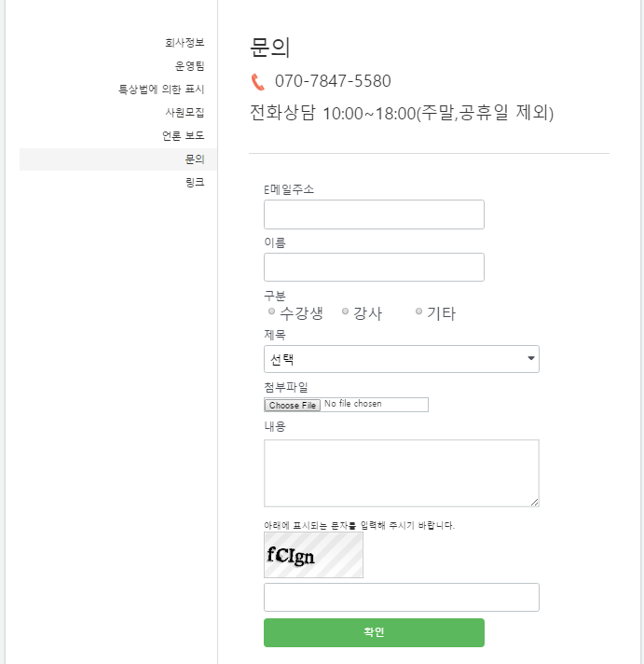Open the 링크 sidebar item
The height and width of the screenshot is (664, 644).
[195, 182]
